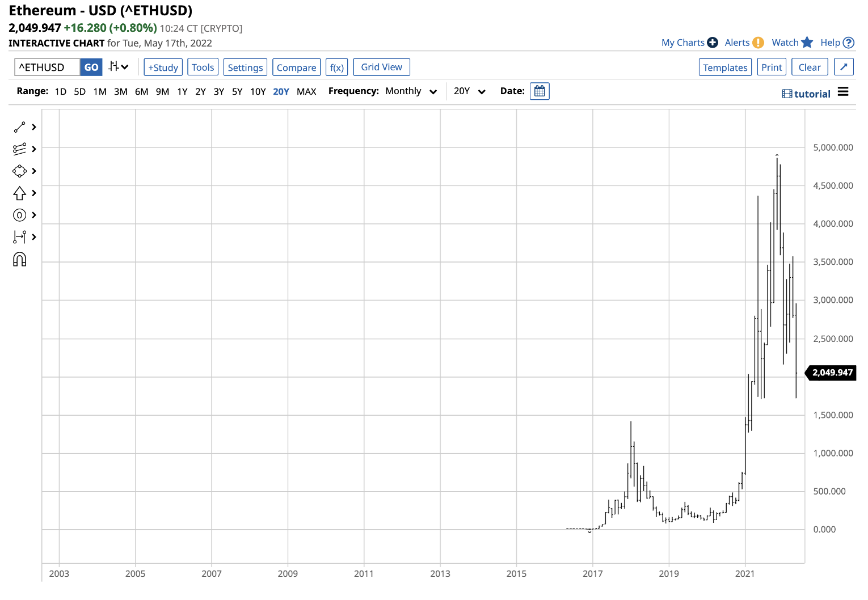The height and width of the screenshot is (600, 868).
Task: Open the Tools menu button
Action: [x=203, y=67]
